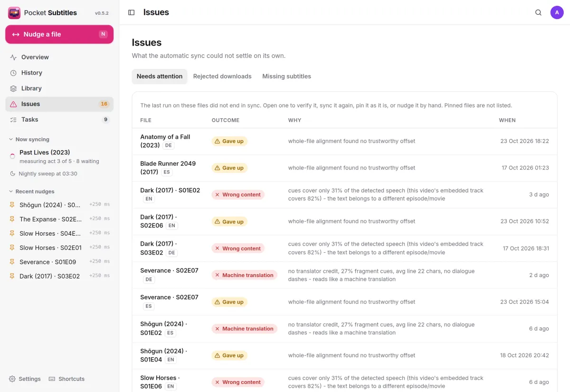The image size is (570, 392).
Task: Click the ES tag on Blade Runner 2049
Action: [x=166, y=172]
